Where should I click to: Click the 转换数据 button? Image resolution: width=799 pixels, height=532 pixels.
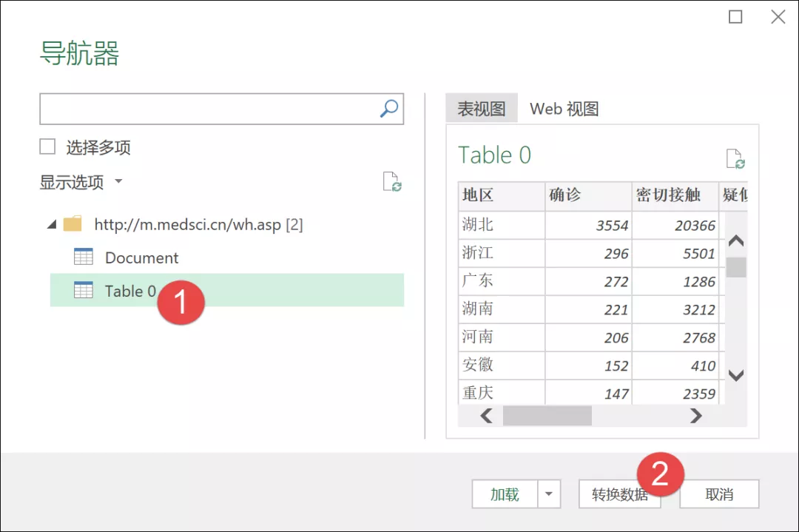pyautogui.click(x=620, y=494)
